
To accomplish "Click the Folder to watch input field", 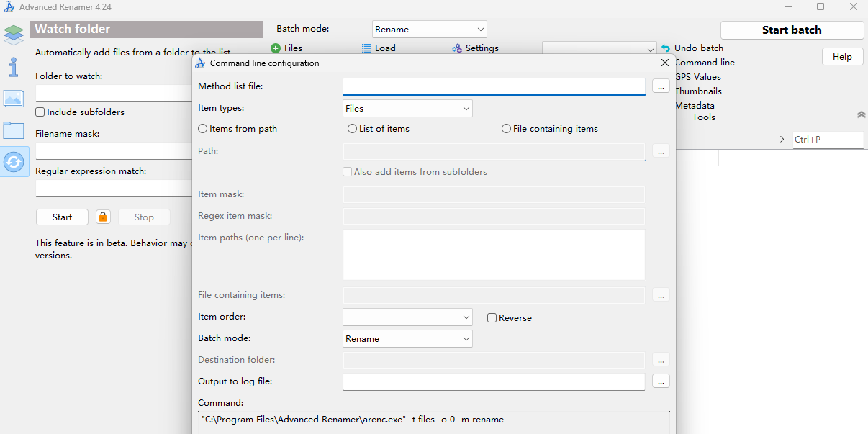I will 114,94.
